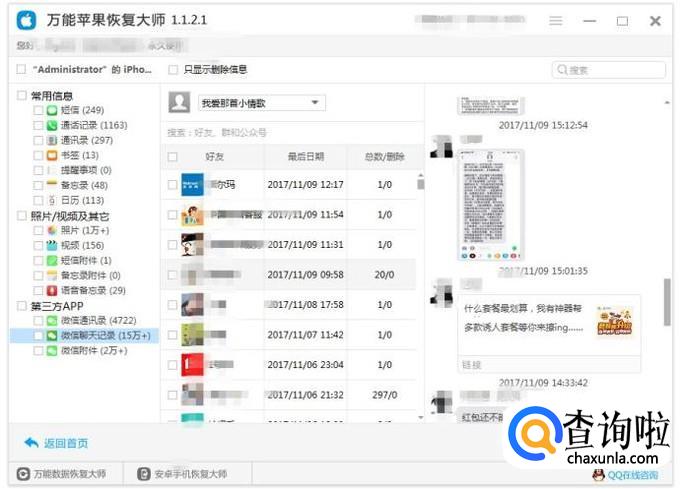Enable 只显示删除信息 checkbox
Screen dimensions: 682x489
pyautogui.click(x=173, y=70)
